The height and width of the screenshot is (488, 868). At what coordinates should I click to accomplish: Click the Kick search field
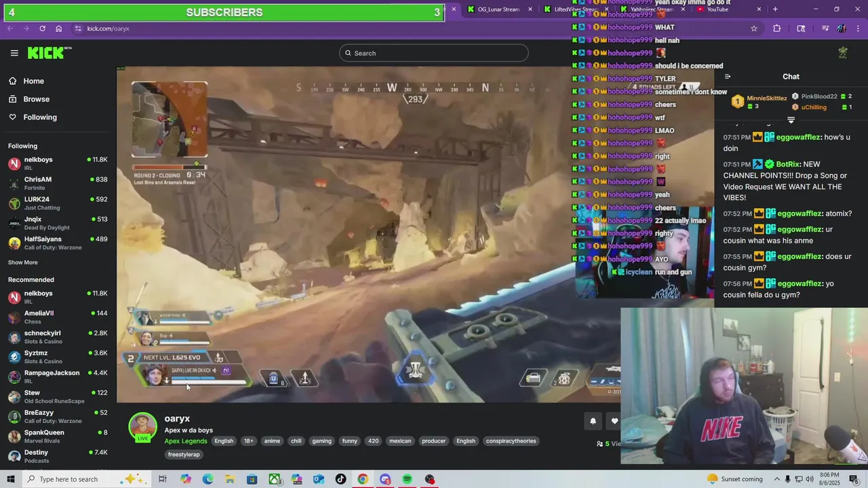point(434,53)
